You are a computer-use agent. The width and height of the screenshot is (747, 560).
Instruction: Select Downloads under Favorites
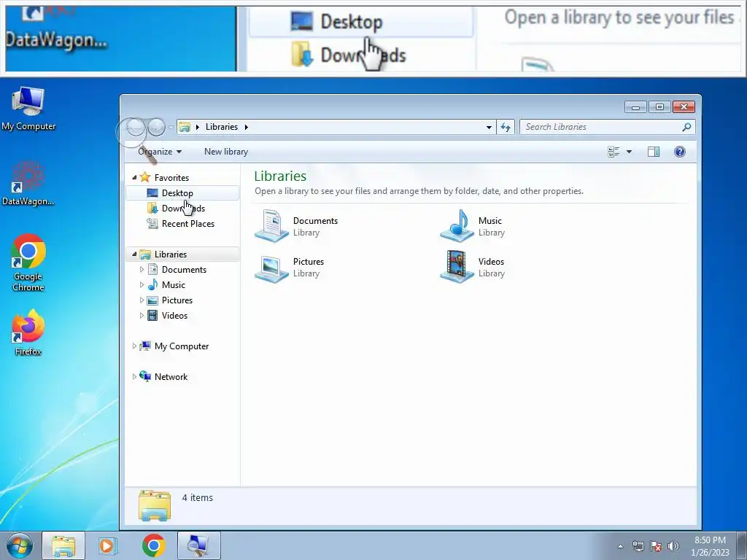182,208
